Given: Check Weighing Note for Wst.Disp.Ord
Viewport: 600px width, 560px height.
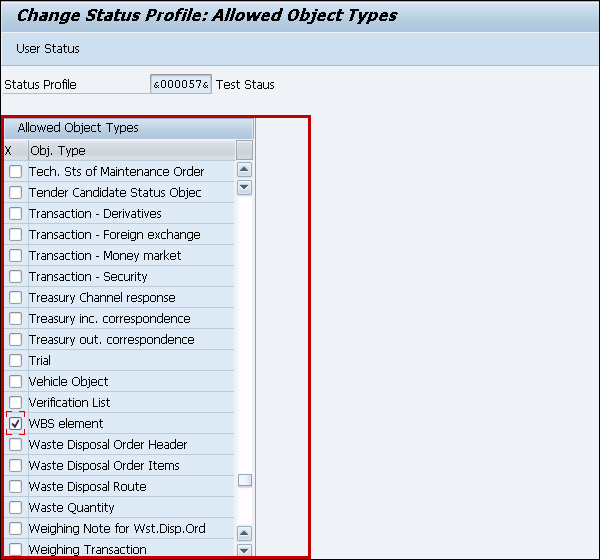Looking at the screenshot, I should [16, 529].
